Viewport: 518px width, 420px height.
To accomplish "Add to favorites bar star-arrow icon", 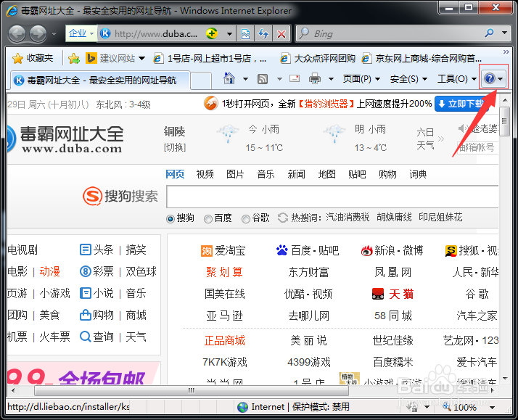I will click(74, 59).
